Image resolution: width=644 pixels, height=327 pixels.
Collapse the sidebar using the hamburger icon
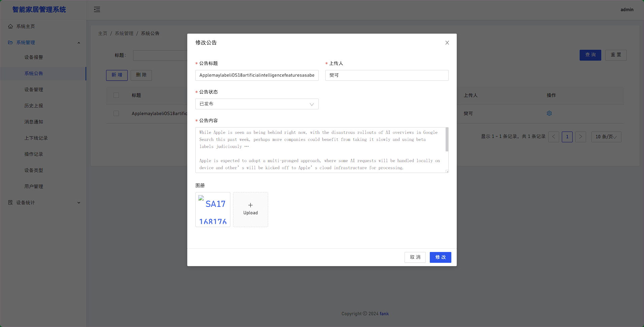tap(97, 9)
